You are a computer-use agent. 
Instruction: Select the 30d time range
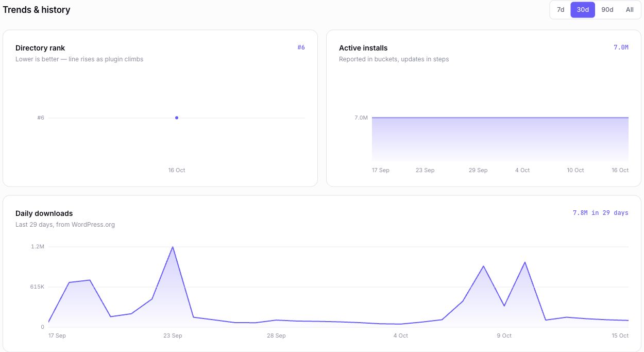(583, 10)
